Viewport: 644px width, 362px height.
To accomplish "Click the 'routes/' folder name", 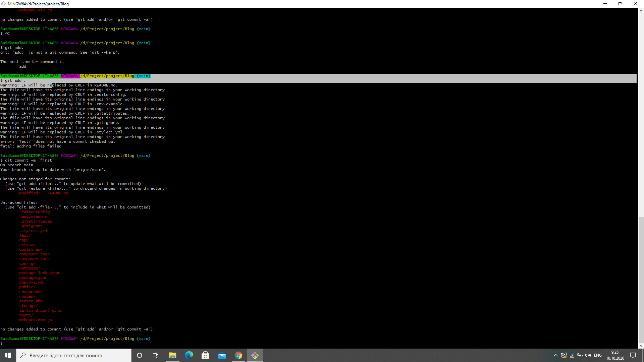I will [x=27, y=296].
